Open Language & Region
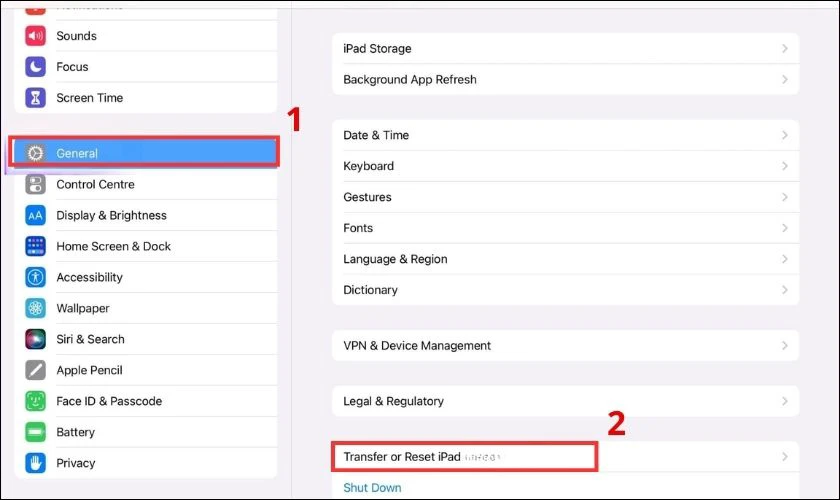 [566, 259]
